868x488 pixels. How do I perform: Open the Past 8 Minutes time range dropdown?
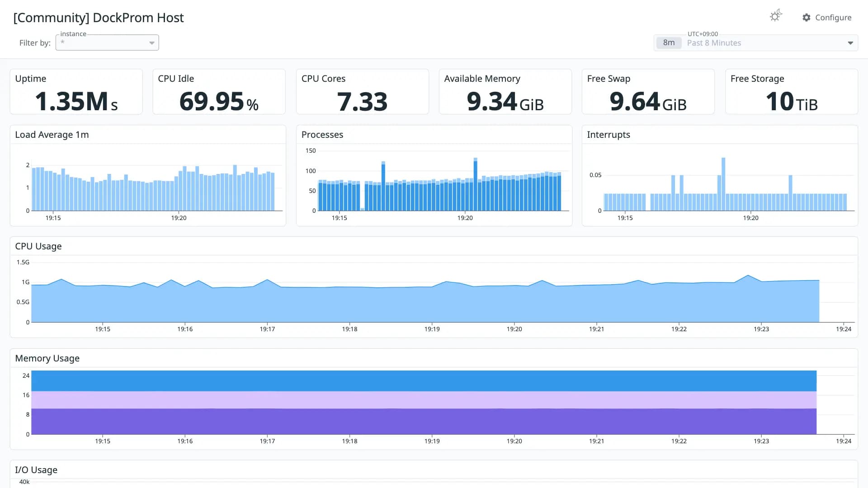(x=755, y=43)
